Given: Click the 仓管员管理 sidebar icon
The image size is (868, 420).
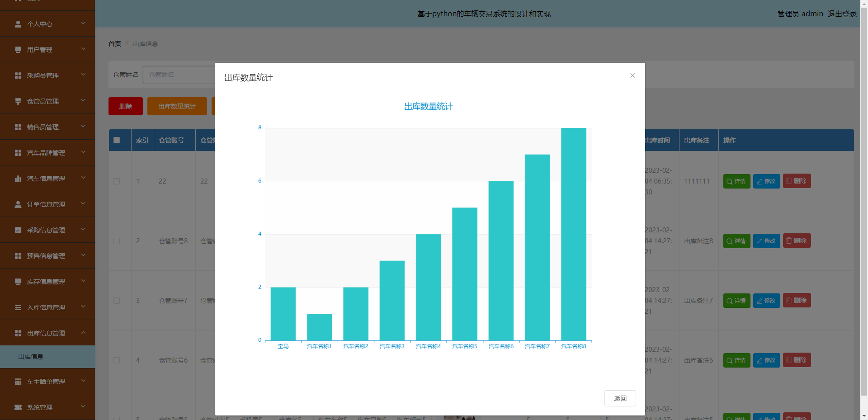Looking at the screenshot, I should (18, 101).
